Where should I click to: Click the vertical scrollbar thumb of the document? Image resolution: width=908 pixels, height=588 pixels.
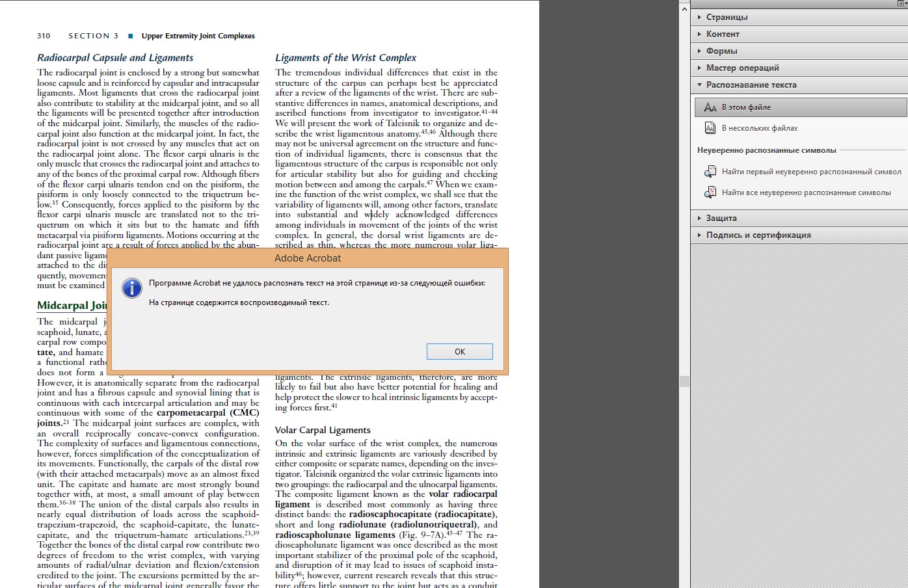tap(684, 381)
